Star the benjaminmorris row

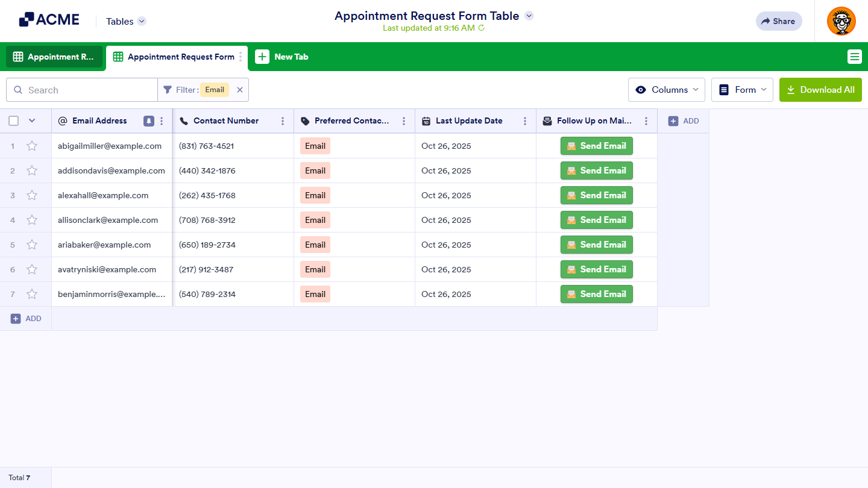coord(32,294)
